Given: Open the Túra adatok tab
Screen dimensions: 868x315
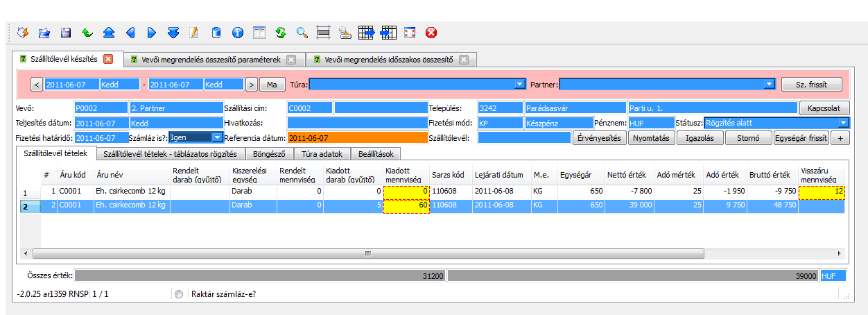Looking at the screenshot, I should (322, 154).
